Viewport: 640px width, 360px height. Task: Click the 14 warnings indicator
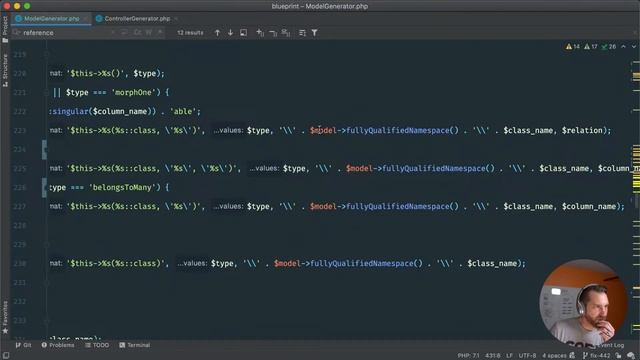(x=573, y=47)
